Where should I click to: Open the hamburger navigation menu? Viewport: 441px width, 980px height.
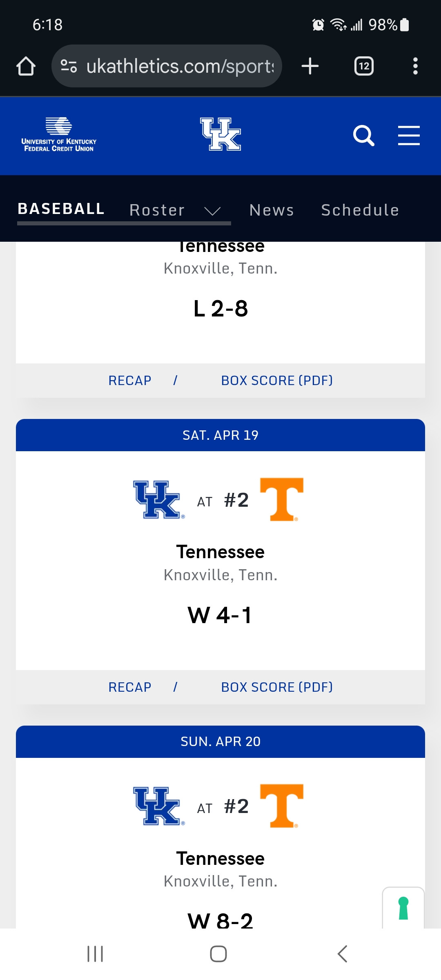point(409,136)
